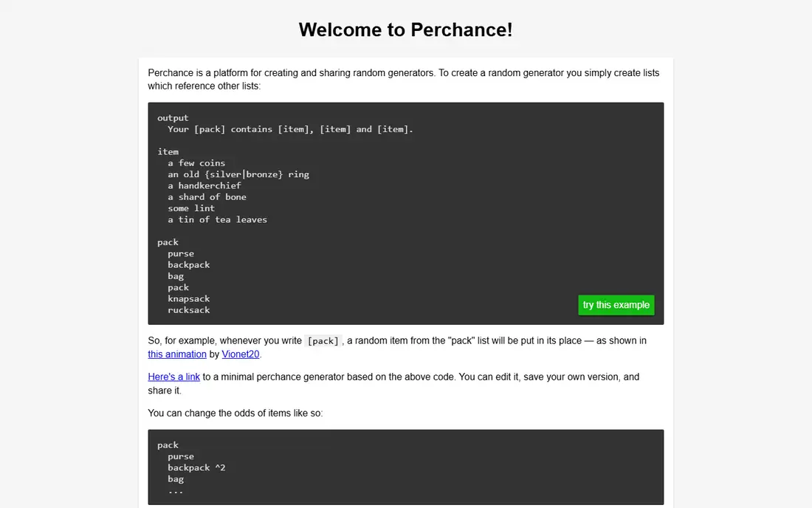The width and height of the screenshot is (812, 508).
Task: Click the 'item' list name in code
Action: tap(168, 151)
